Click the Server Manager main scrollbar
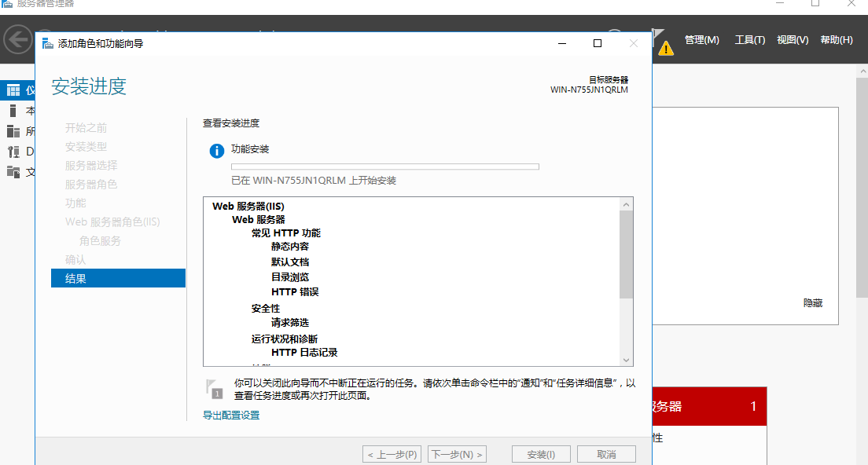Image resolution: width=868 pixels, height=465 pixels. pos(862,188)
